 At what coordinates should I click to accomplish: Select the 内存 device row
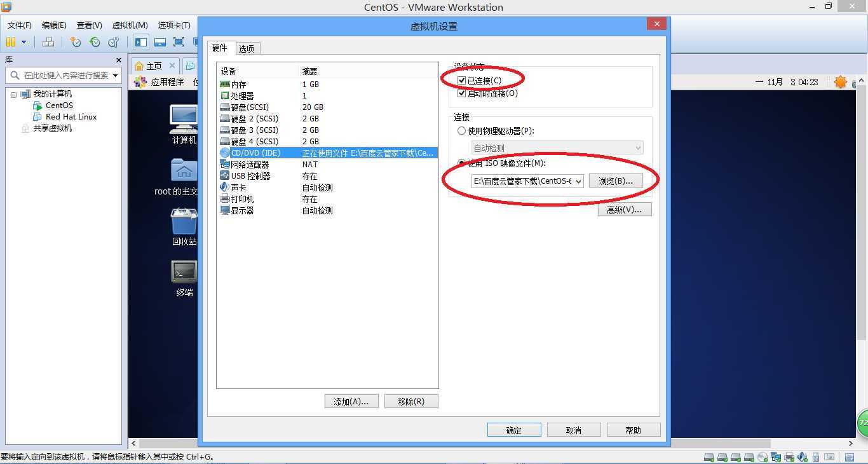327,85
